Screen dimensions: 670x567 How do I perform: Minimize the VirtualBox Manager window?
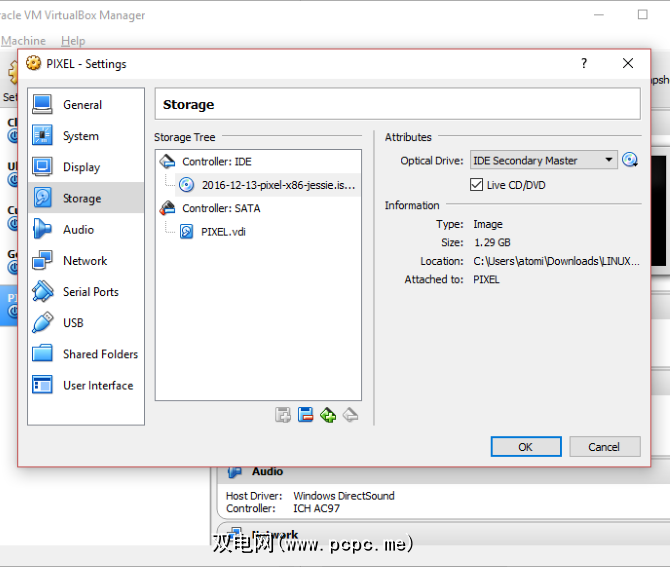[599, 15]
